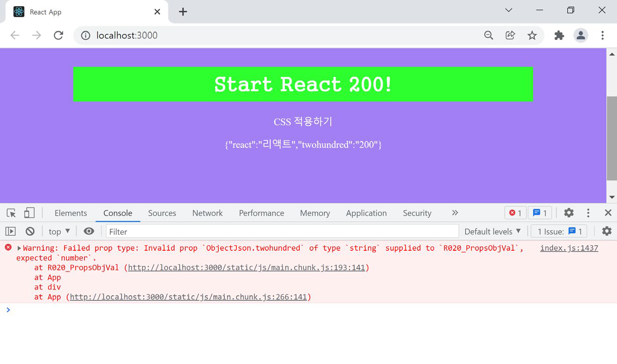Image resolution: width=617 pixels, height=364 pixels.
Task: Create live expression eye icon
Action: 89,231
